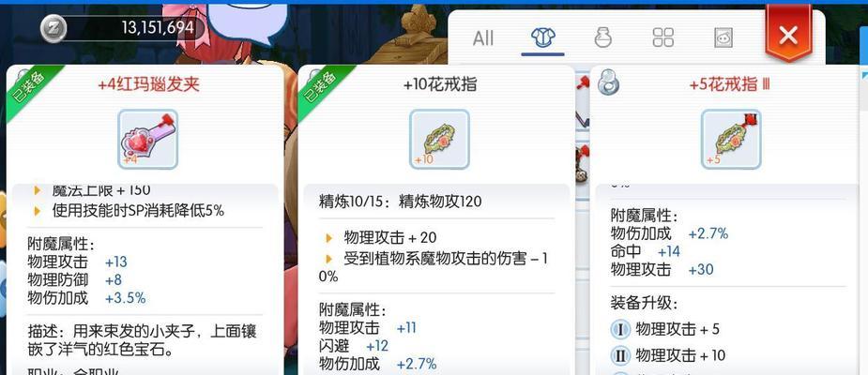Open the equipment armor tab
The height and width of the screenshot is (375, 868).
coord(543,37)
